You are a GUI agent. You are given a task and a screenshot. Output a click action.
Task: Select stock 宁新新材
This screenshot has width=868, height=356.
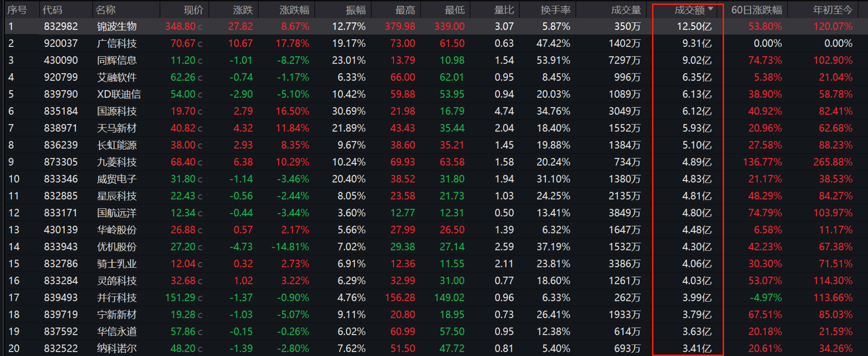[x=117, y=315]
